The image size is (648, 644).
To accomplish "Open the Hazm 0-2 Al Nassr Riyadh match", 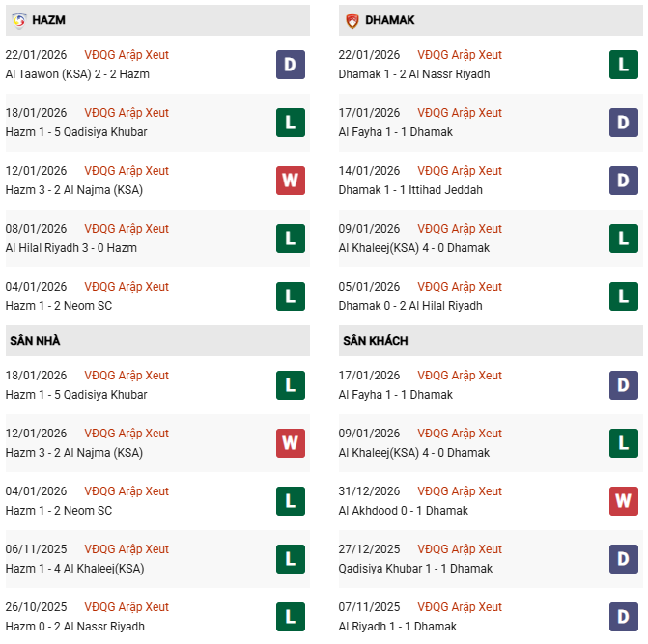I will [x=75, y=627].
